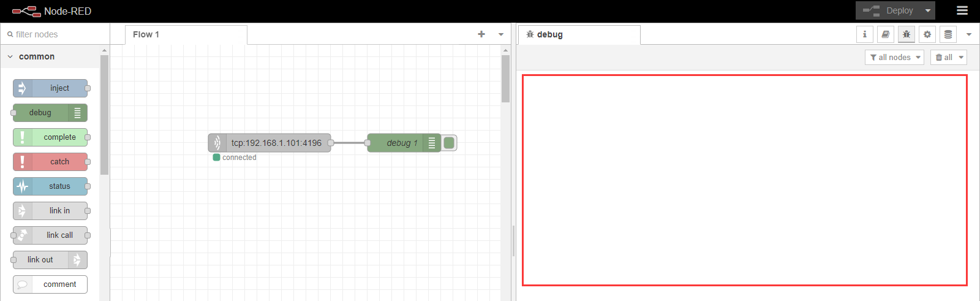Open the help book sidebar icon
980x301 pixels.
(886, 34)
